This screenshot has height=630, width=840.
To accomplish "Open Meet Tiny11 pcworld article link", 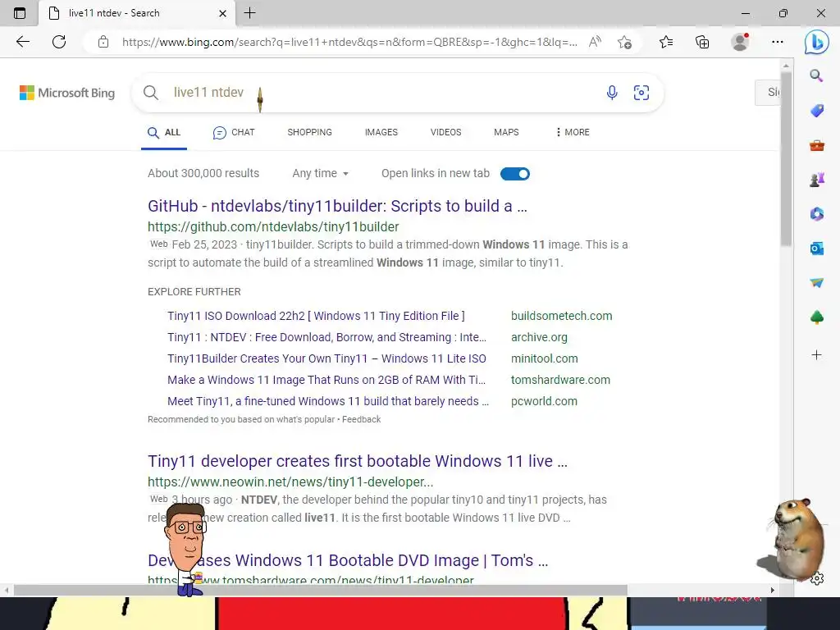I will tap(328, 401).
